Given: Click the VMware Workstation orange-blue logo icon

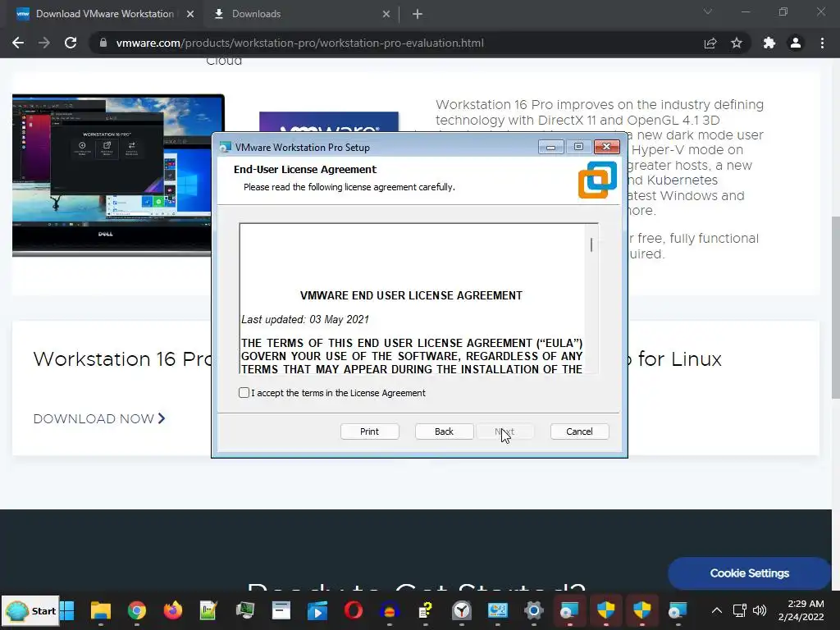Looking at the screenshot, I should 597,180.
